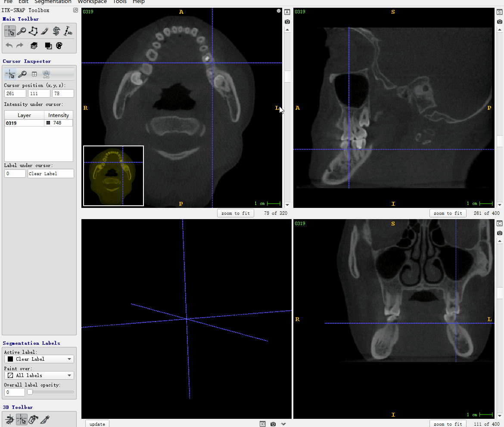The width and height of the screenshot is (504, 427).
Task: Toggle the axial view layout button
Action: 287,12
